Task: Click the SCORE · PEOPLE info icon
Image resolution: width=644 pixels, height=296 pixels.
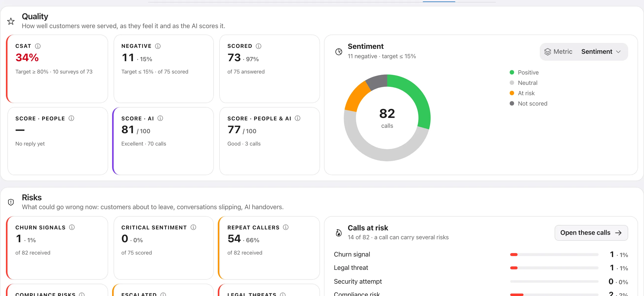Action: click(72, 118)
